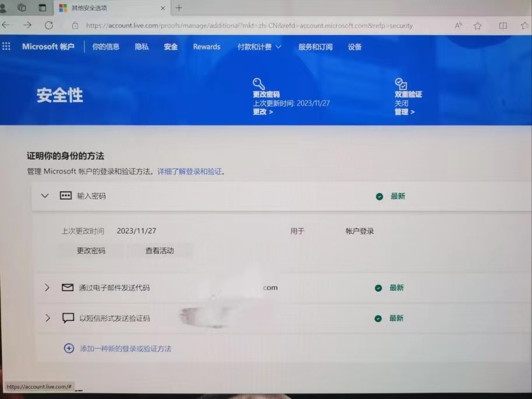The image size is (532, 399).
Task: Click green check status on 输入密码 row
Action: click(x=379, y=196)
